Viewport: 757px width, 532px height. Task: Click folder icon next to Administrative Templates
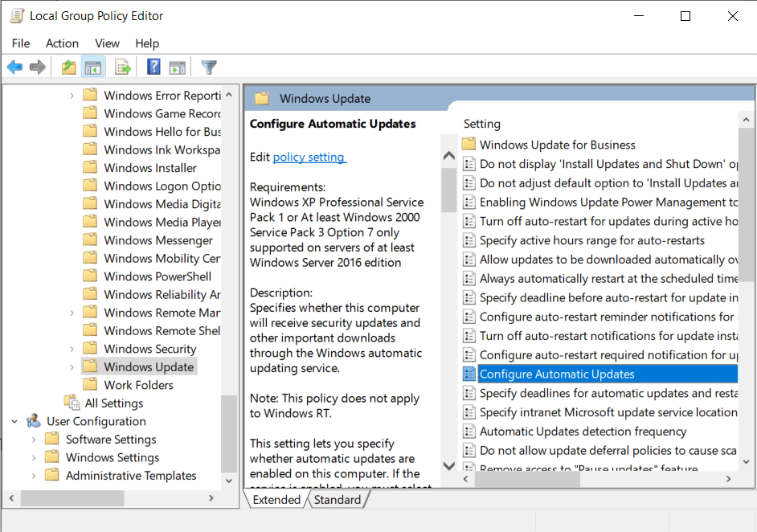pyautogui.click(x=52, y=475)
